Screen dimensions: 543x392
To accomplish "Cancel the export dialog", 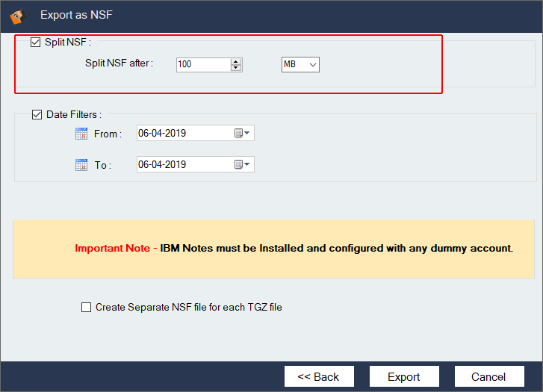I will [490, 376].
